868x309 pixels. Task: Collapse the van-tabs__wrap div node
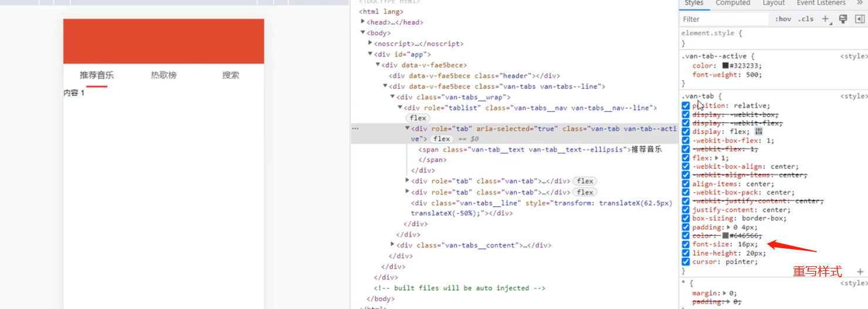(392, 97)
